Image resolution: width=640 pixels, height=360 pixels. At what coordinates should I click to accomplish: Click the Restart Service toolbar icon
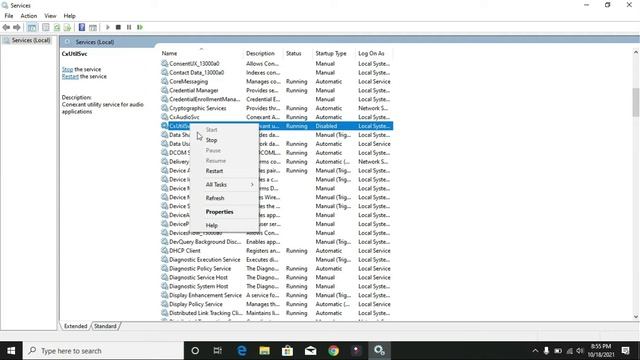click(x=140, y=27)
